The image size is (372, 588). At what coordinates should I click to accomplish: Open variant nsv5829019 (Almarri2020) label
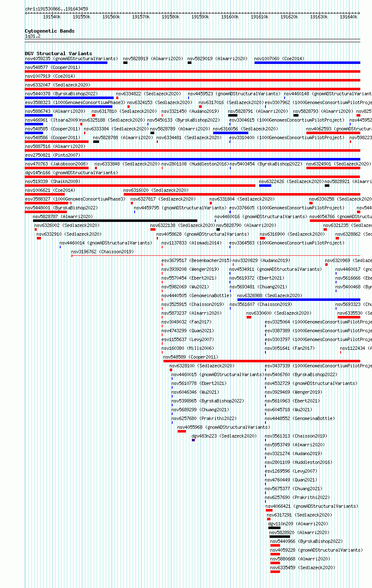click(217, 59)
